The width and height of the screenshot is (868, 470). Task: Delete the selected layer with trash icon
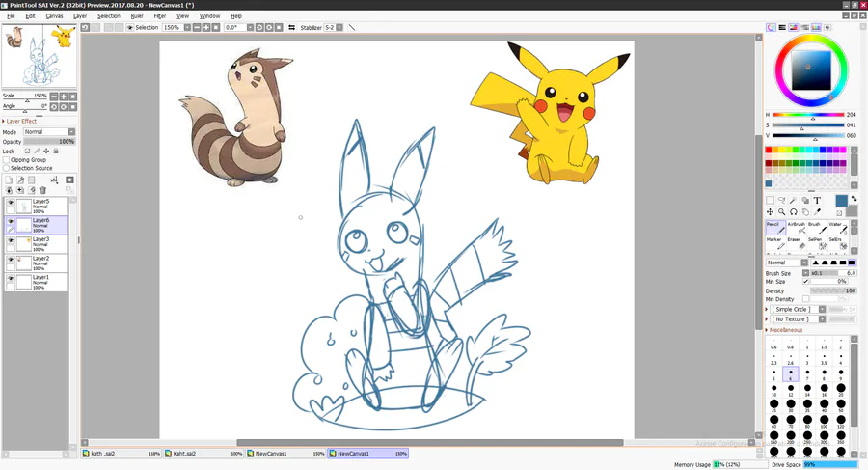coord(42,190)
